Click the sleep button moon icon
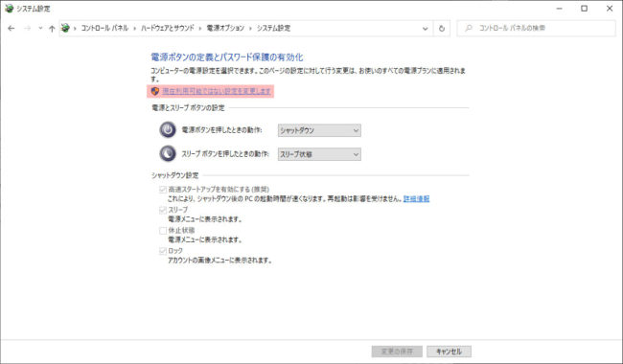 click(168, 153)
